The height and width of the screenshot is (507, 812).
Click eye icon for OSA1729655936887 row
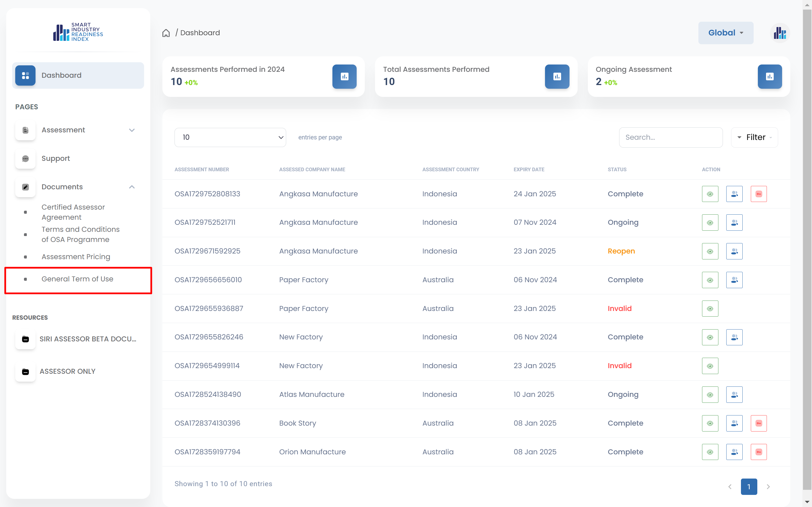pyautogui.click(x=710, y=308)
